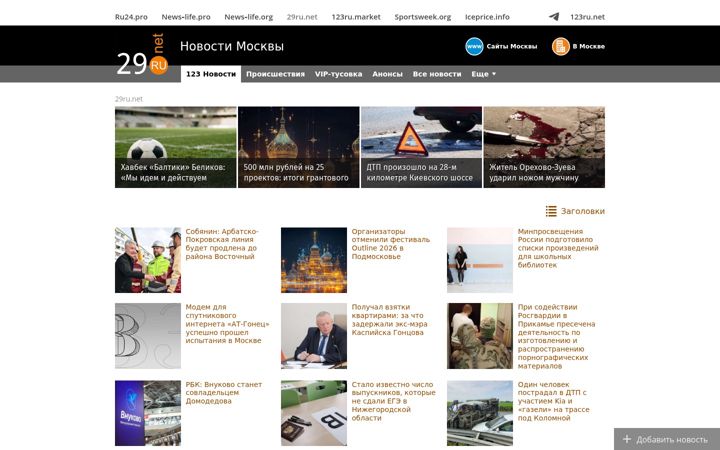Open headline Модем для спутникового интернета
The width and height of the screenshot is (720, 450).
[227, 324]
